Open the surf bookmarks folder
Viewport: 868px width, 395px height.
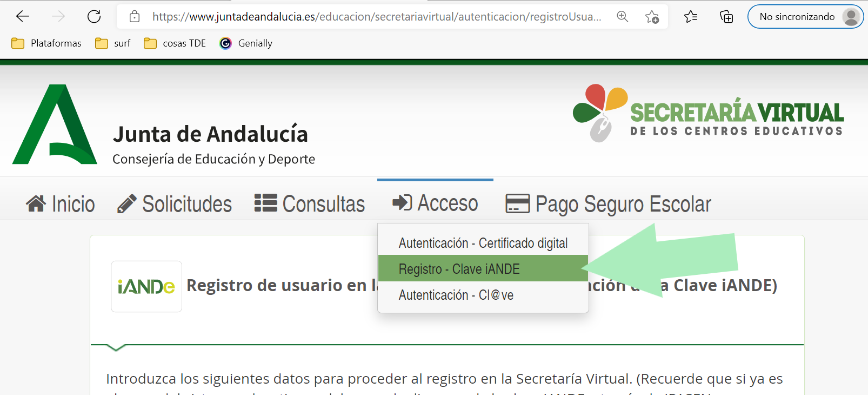(x=113, y=43)
